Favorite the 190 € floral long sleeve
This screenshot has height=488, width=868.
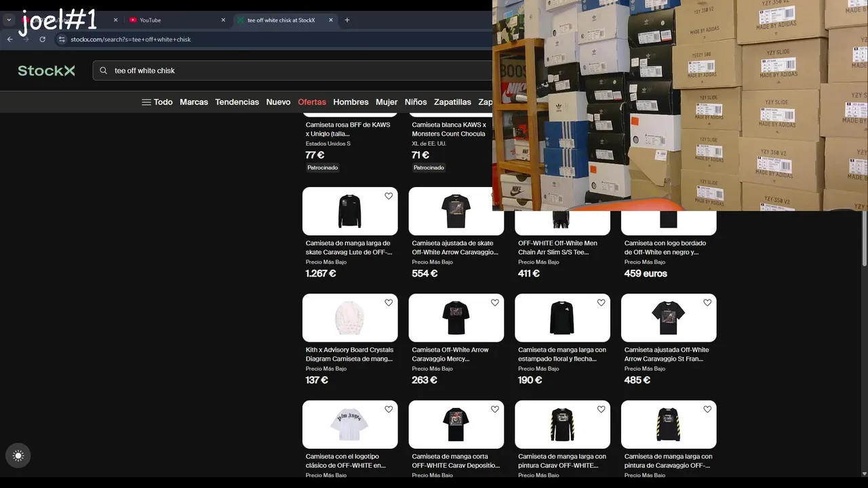[601, 303]
